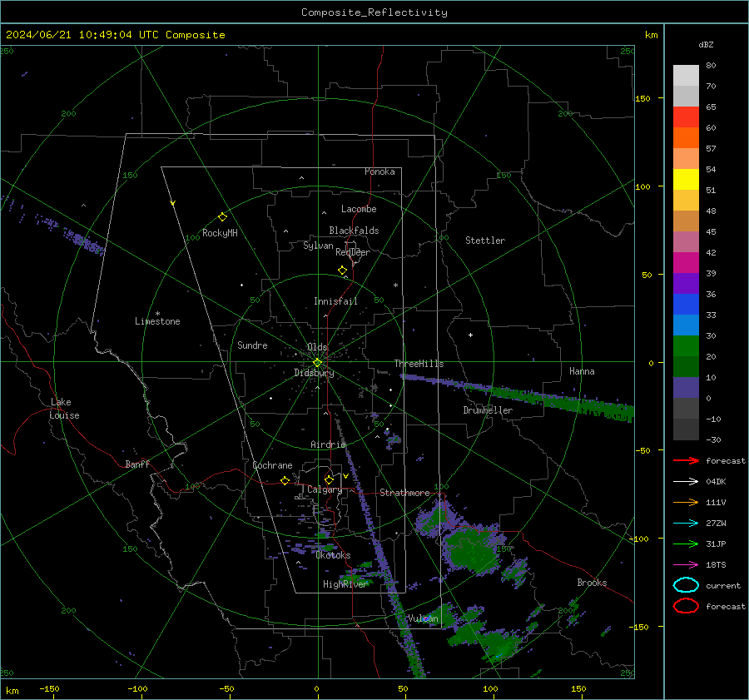Viewport: 749px width, 700px height.
Task: Click the 65 dBZ red color swatch
Action: (x=686, y=117)
